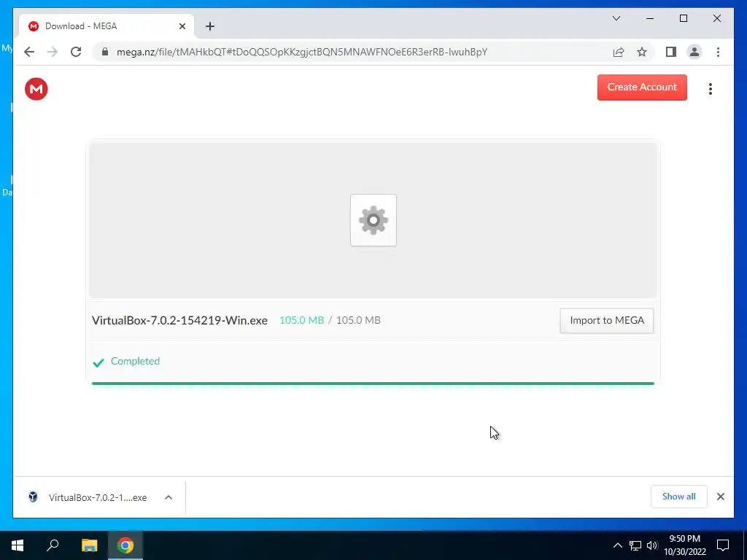
Task: Select the Download - MEGA tab
Action: (x=106, y=26)
